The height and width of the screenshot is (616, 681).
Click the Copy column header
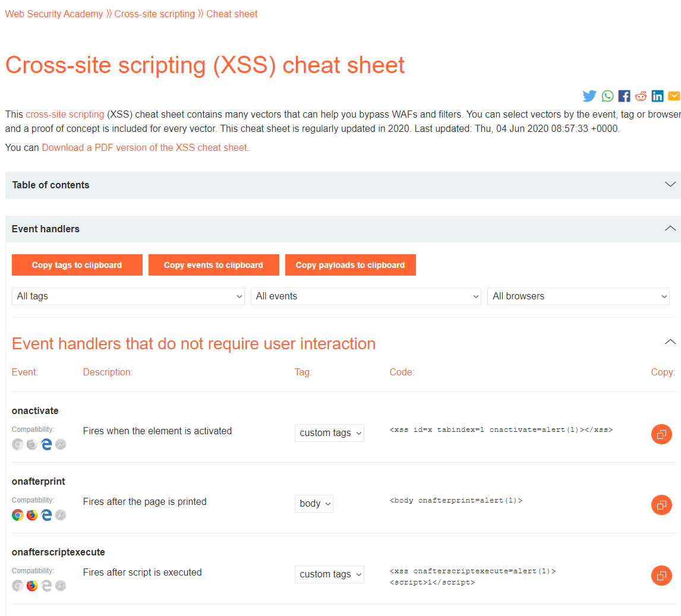(663, 372)
